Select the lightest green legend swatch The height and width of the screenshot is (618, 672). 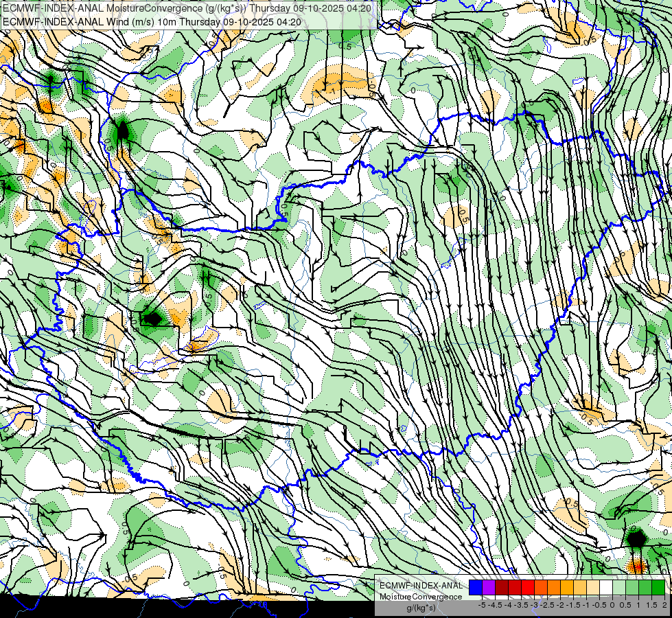coord(619,588)
